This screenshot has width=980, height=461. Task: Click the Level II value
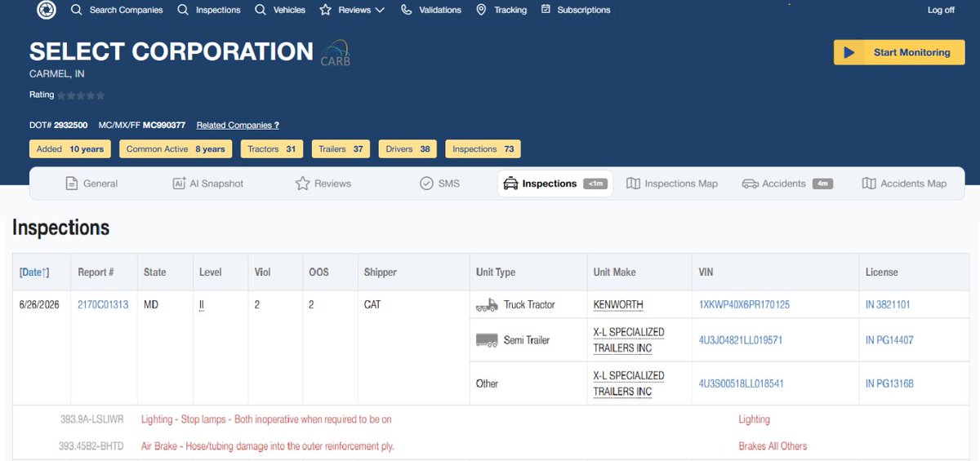[202, 304]
